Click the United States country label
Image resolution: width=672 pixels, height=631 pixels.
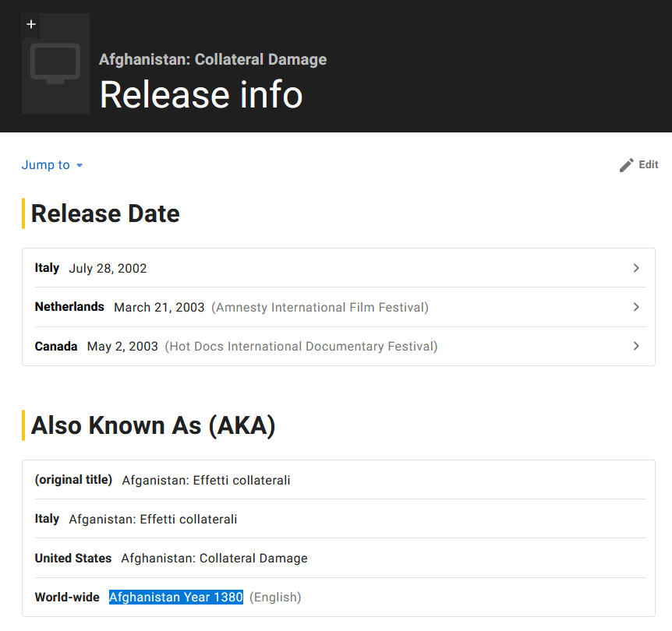tap(73, 559)
